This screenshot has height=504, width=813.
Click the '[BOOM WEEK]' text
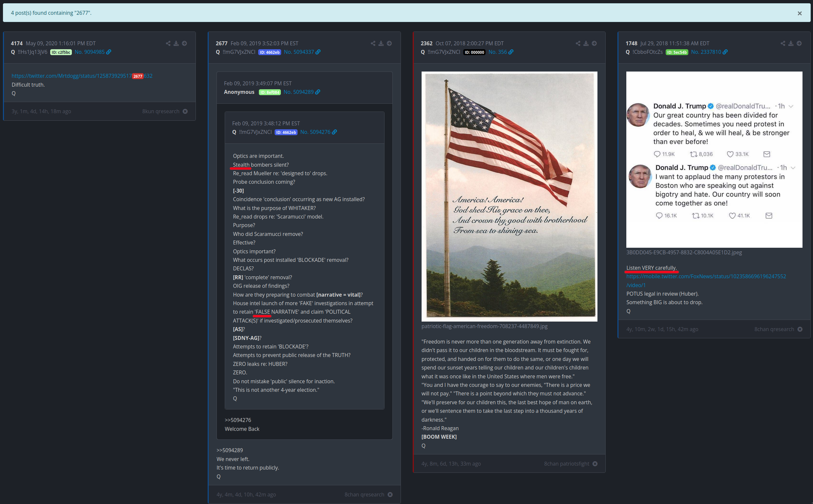point(439,437)
